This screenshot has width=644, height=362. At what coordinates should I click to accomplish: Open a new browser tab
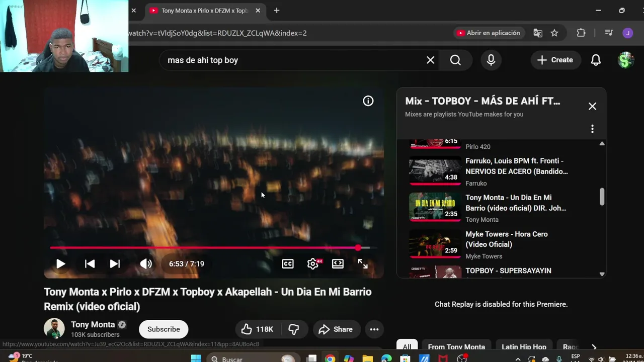point(277,11)
